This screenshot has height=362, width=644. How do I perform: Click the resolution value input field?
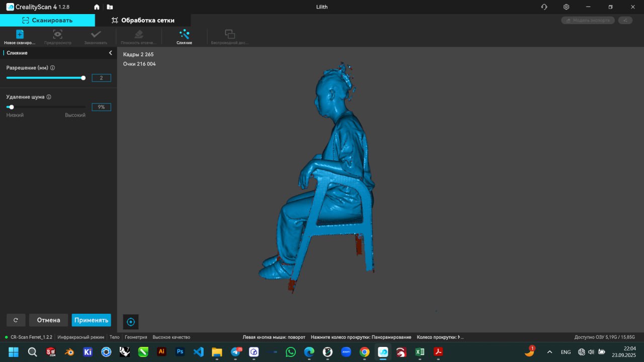101,78
